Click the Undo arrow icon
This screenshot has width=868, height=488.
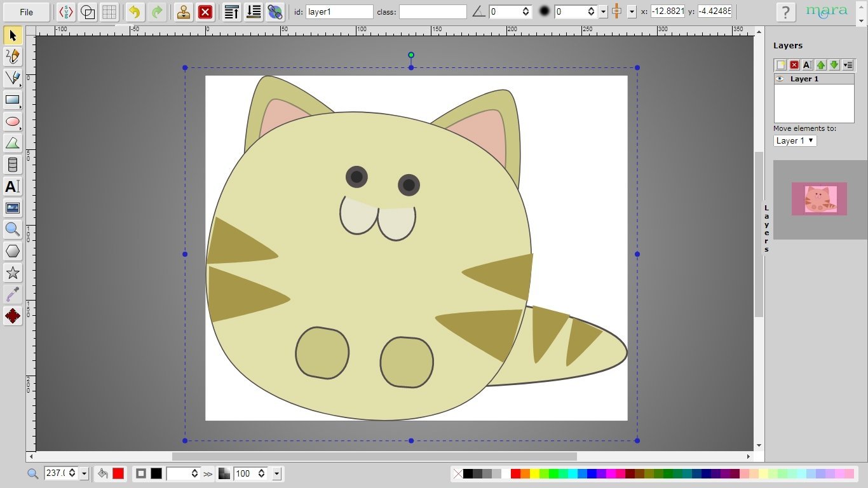(134, 11)
